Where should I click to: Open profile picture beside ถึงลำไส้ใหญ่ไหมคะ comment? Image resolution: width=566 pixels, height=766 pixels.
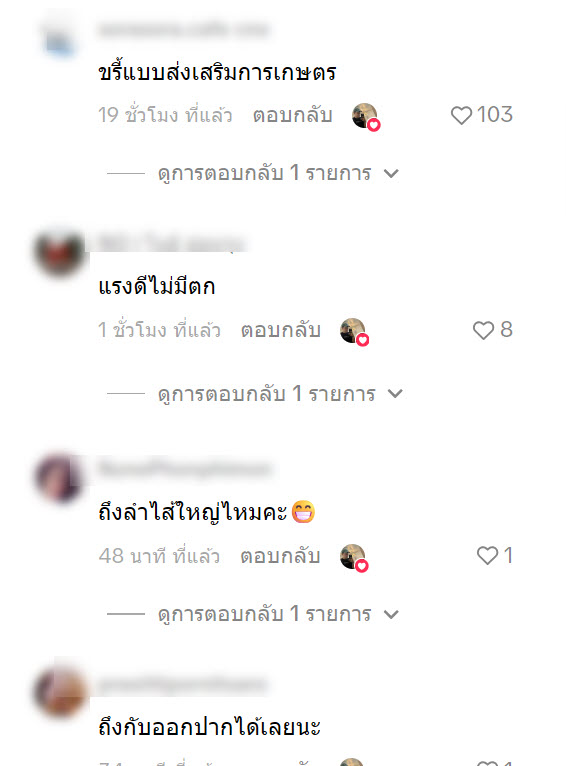coord(60,478)
